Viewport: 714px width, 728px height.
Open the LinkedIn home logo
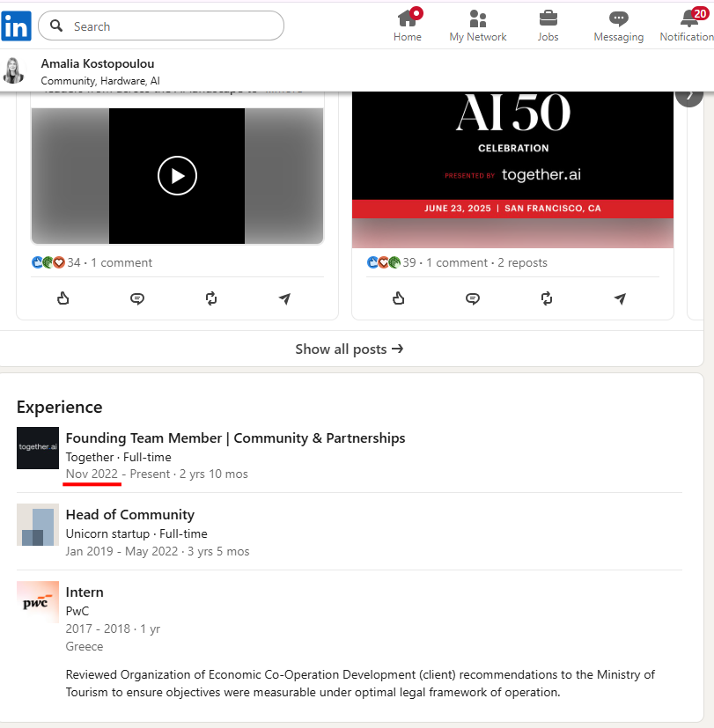(x=16, y=26)
